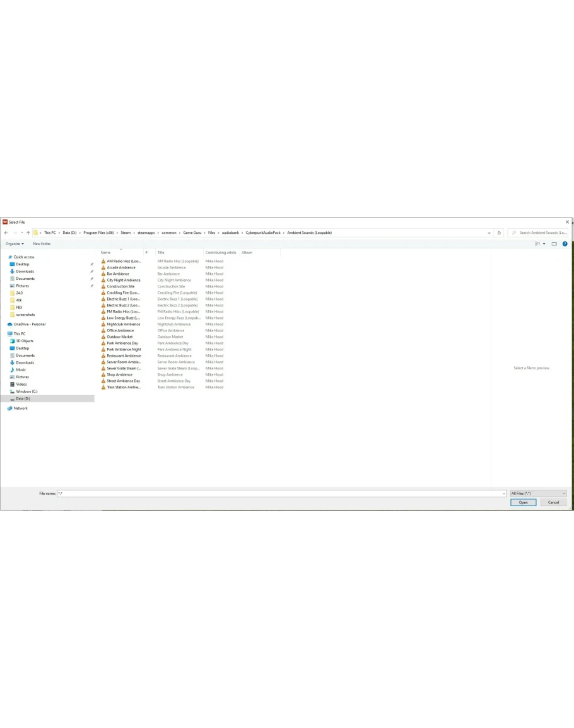The height and width of the screenshot is (728, 574).
Task: Click the File name input field
Action: coord(281,494)
